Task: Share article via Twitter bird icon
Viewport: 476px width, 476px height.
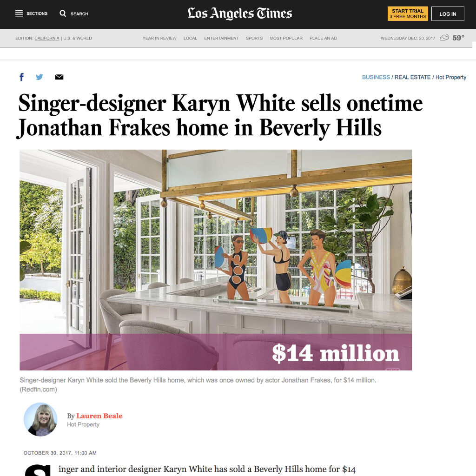Action: point(39,77)
